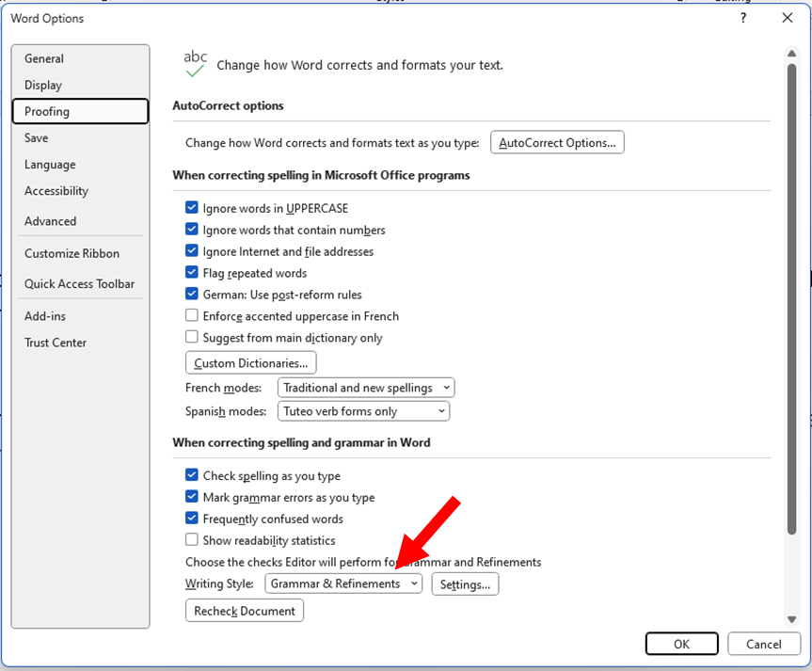Disable Flag repeated words checkbox
812x671 pixels.
[x=192, y=273]
